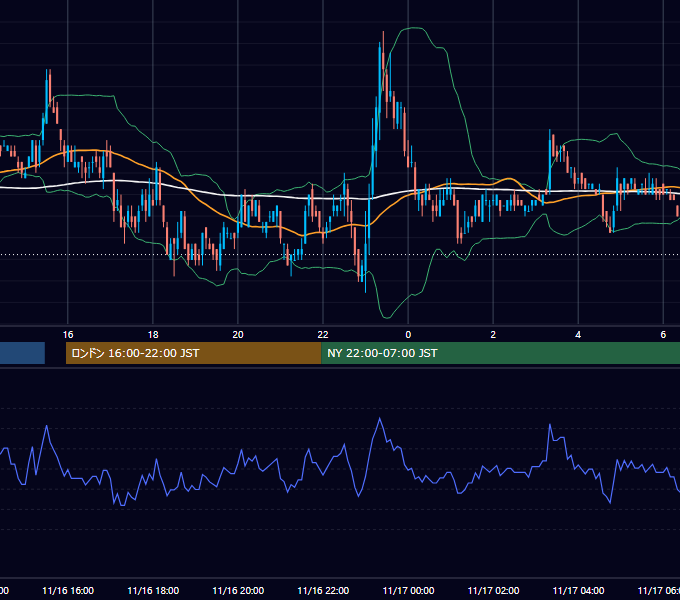Click the 20 hour label on price chart axis
Image resolution: width=680 pixels, height=600 pixels.
coord(238,335)
